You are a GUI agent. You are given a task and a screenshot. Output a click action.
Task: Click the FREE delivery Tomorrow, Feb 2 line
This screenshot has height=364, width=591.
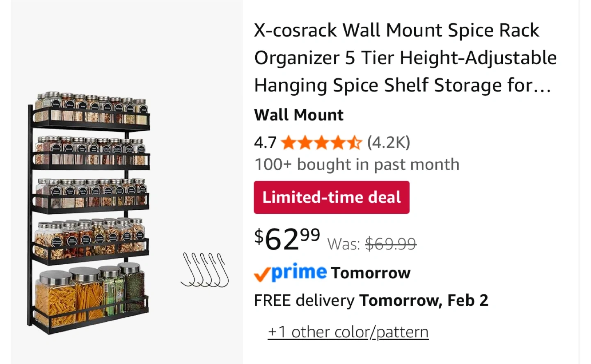371,300
